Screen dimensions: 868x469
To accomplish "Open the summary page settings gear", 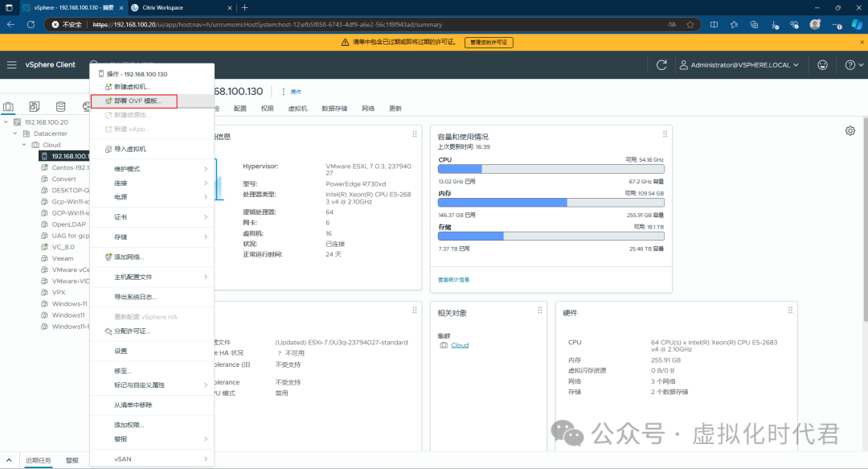I will [850, 131].
